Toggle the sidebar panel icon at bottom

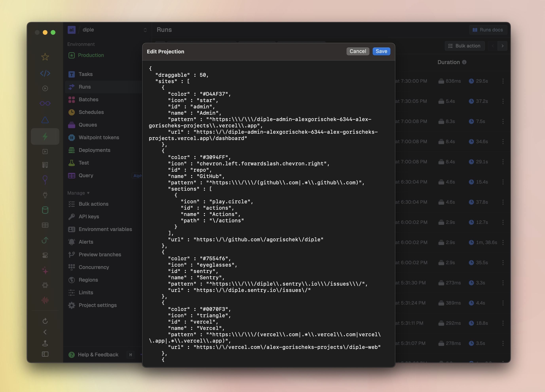45,354
